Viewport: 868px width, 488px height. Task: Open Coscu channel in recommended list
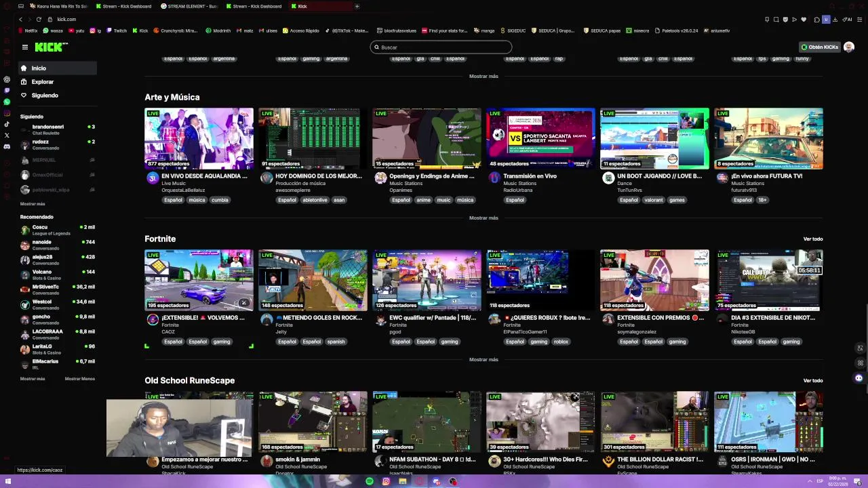pos(57,230)
